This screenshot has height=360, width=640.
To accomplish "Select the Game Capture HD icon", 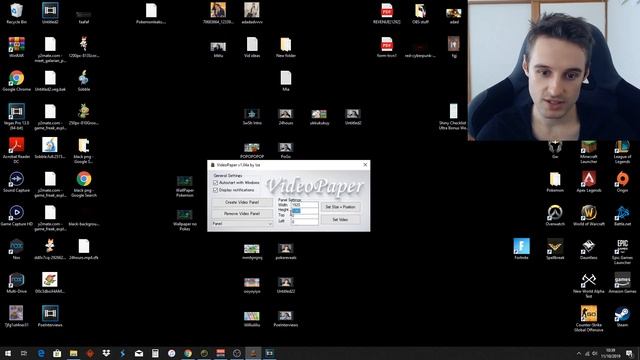I will click(x=16, y=216).
